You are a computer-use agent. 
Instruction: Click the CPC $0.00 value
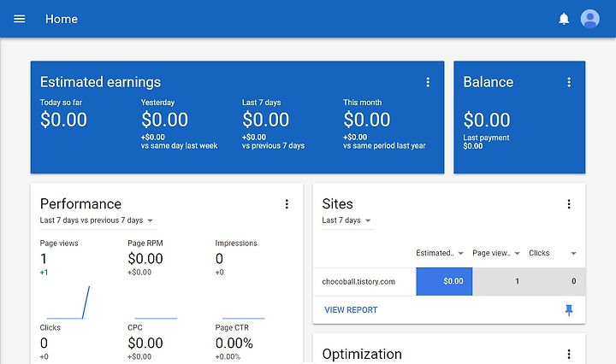[x=145, y=343]
